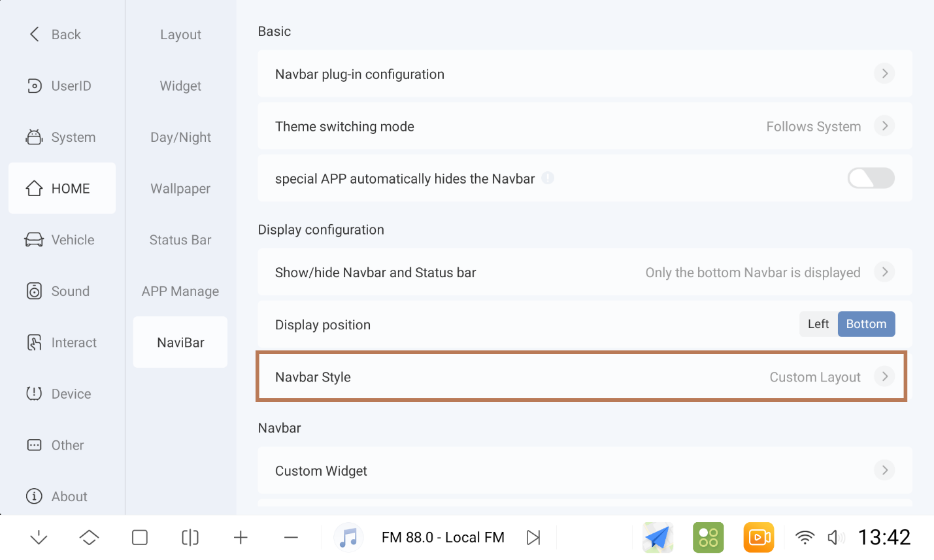Screen dimensions: 934x560
Task: Expand Show/hide Navbar and Status bar chevron
Action: click(x=884, y=272)
